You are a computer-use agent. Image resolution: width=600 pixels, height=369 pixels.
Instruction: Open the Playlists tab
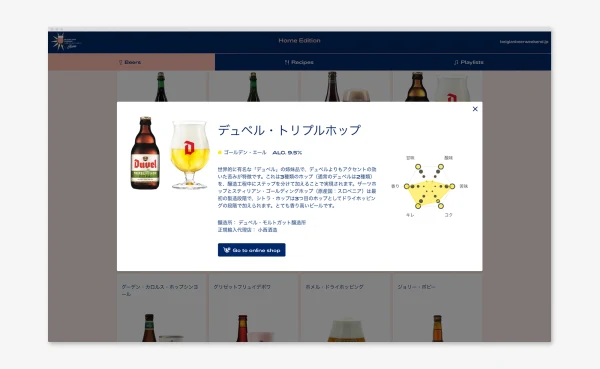coord(468,62)
